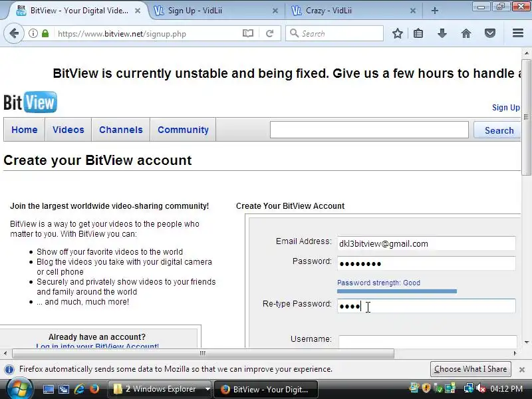Viewport: 532px width, 399px height.
Task: Focus the Email Address field
Action: [x=426, y=243]
